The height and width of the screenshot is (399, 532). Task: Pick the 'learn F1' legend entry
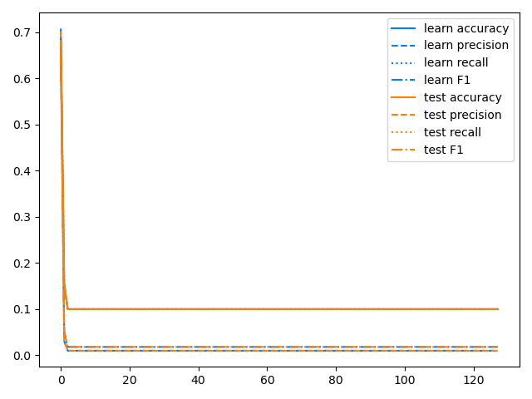click(448, 81)
